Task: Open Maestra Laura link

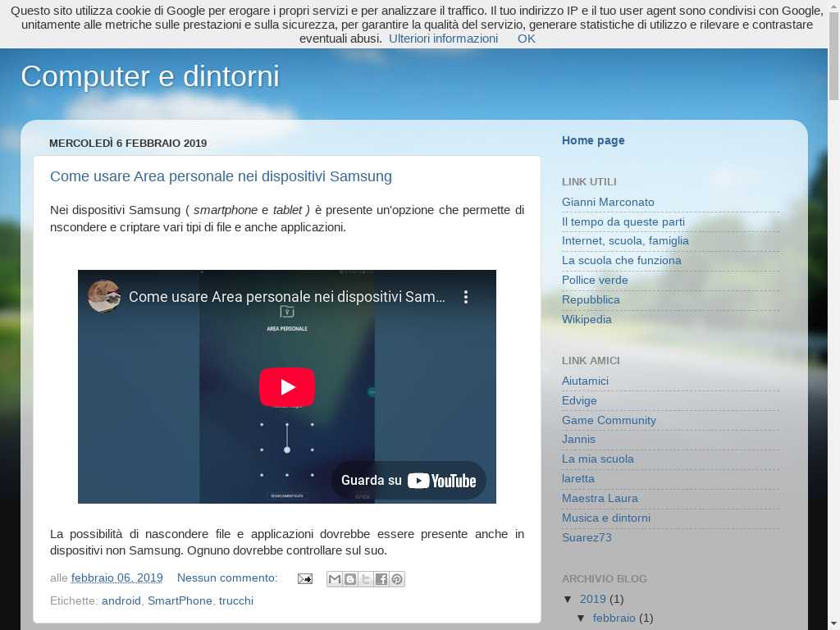Action: click(600, 498)
